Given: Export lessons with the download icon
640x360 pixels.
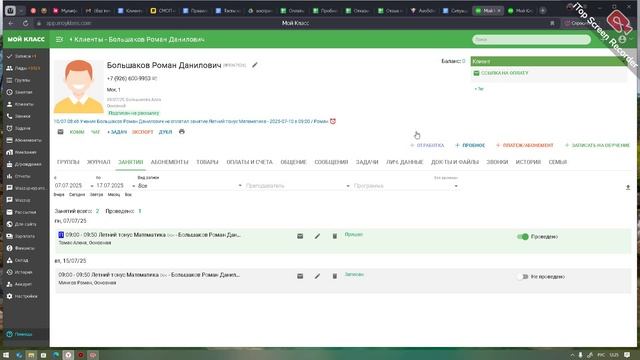Looking at the screenshot, I should [628, 187].
